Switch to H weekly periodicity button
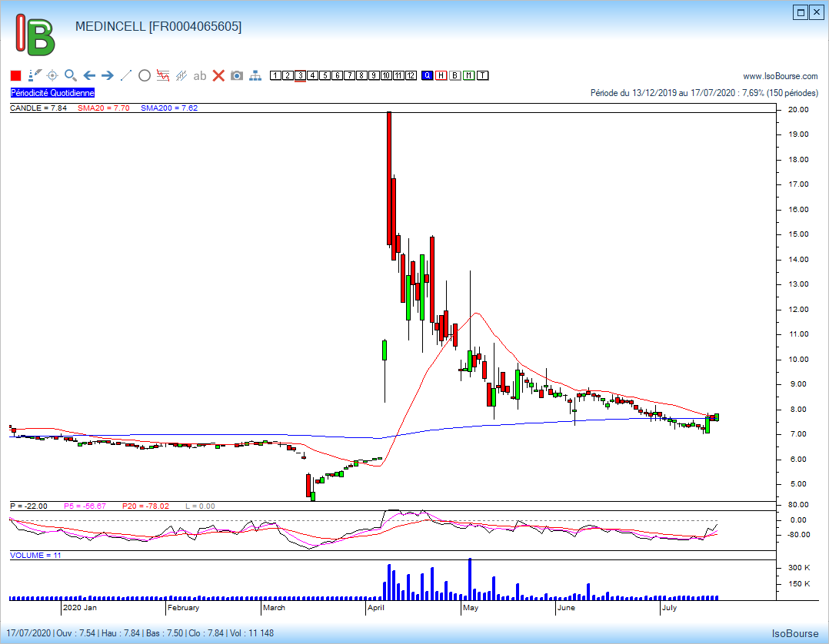The height and width of the screenshot is (644, 829). coord(441,75)
